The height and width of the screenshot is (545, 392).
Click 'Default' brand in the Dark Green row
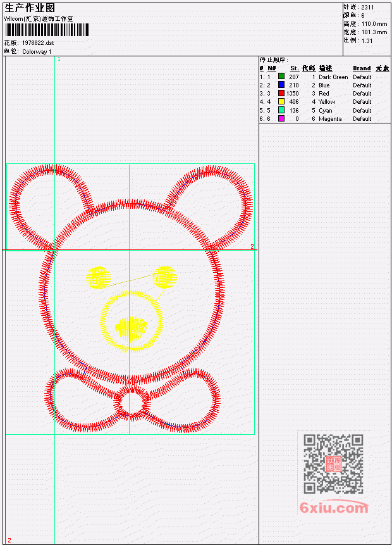point(362,77)
